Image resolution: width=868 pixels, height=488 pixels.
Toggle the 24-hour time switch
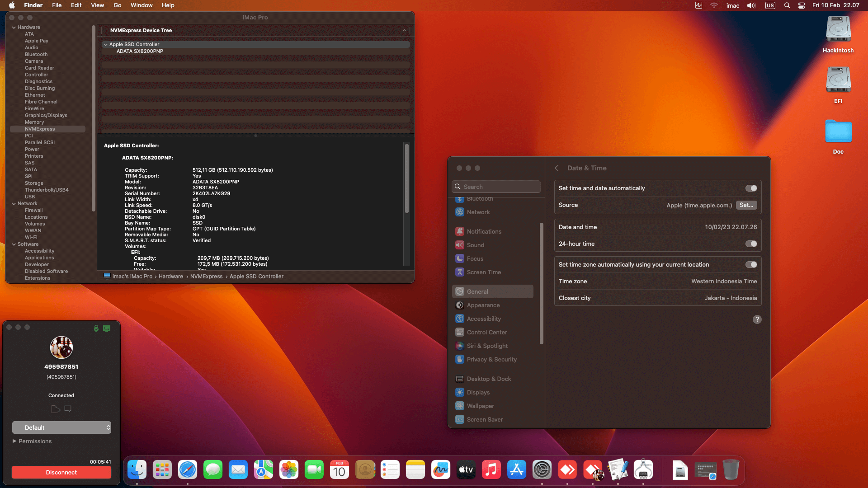[751, 244]
